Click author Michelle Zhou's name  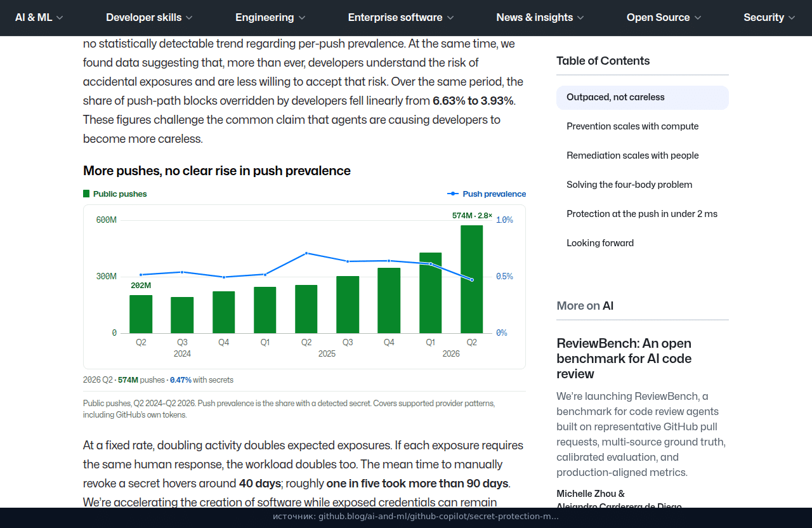587,494
